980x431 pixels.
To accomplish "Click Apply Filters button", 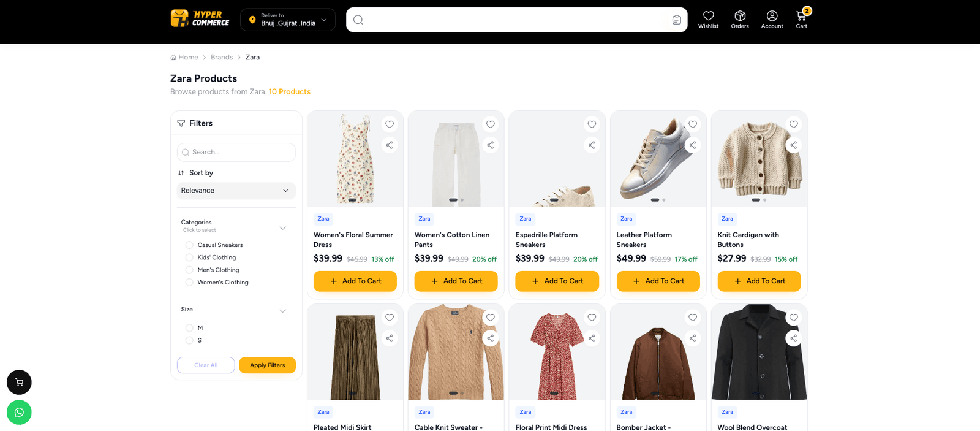I will point(267,365).
